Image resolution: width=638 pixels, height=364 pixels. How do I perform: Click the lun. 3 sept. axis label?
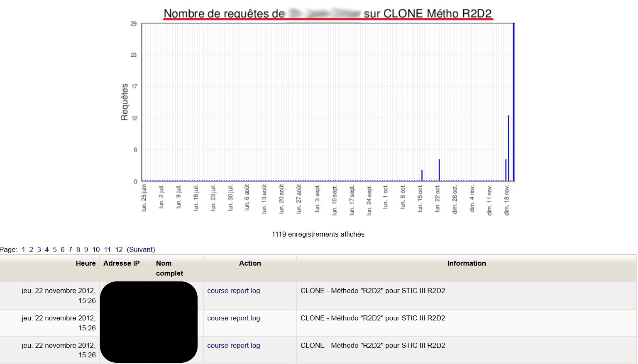pyautogui.click(x=317, y=199)
